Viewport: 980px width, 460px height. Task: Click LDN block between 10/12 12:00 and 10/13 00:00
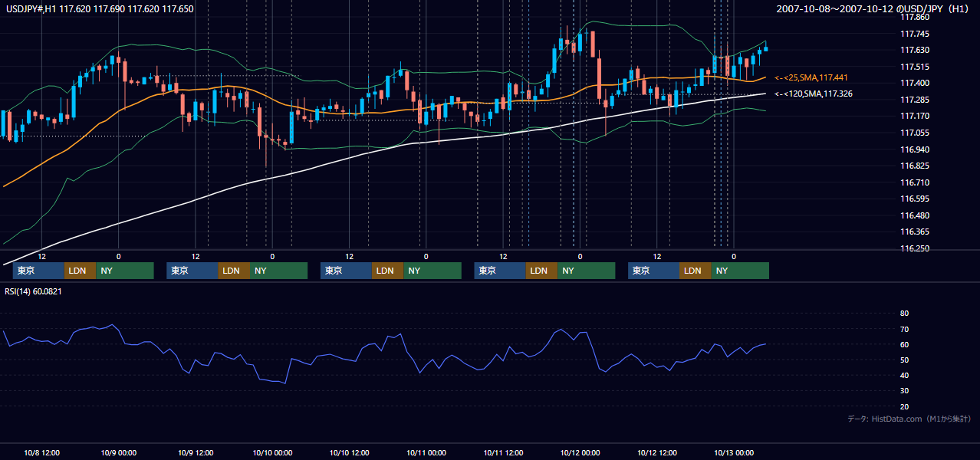pyautogui.click(x=695, y=271)
